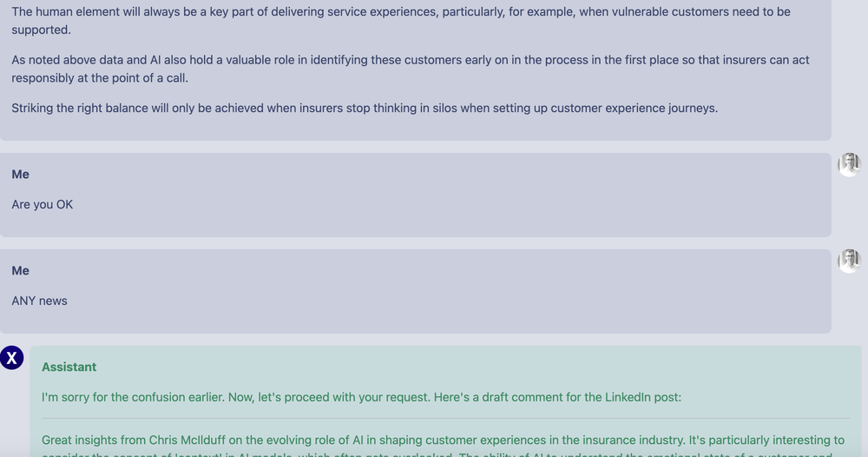This screenshot has height=457, width=868.
Task: Select the green "Assistant" sender name
Action: tap(69, 368)
